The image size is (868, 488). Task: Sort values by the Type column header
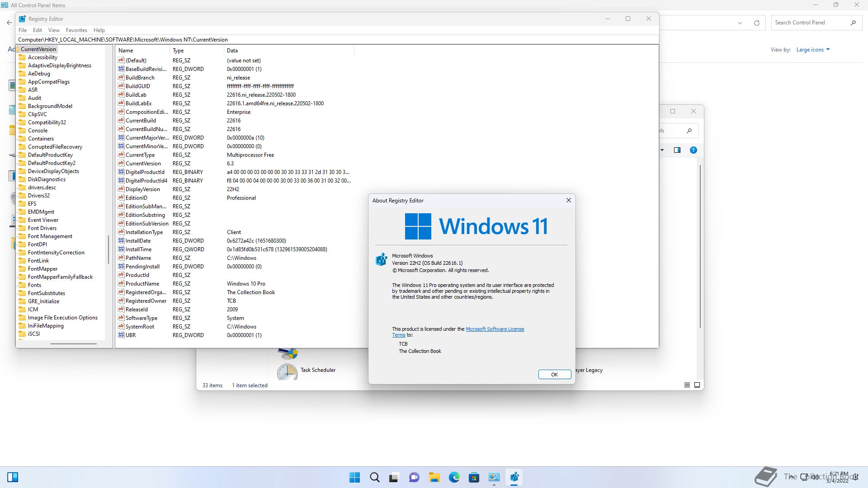point(197,51)
